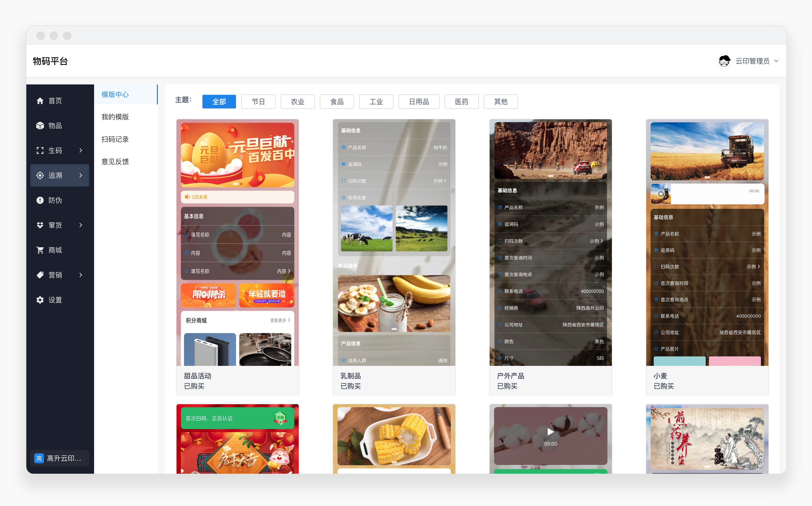Click the blue 高 badge icon
The image size is (812, 506).
click(39, 458)
